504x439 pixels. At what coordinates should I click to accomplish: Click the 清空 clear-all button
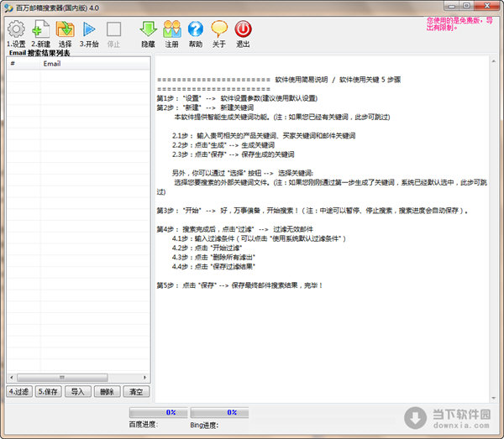[x=136, y=391]
